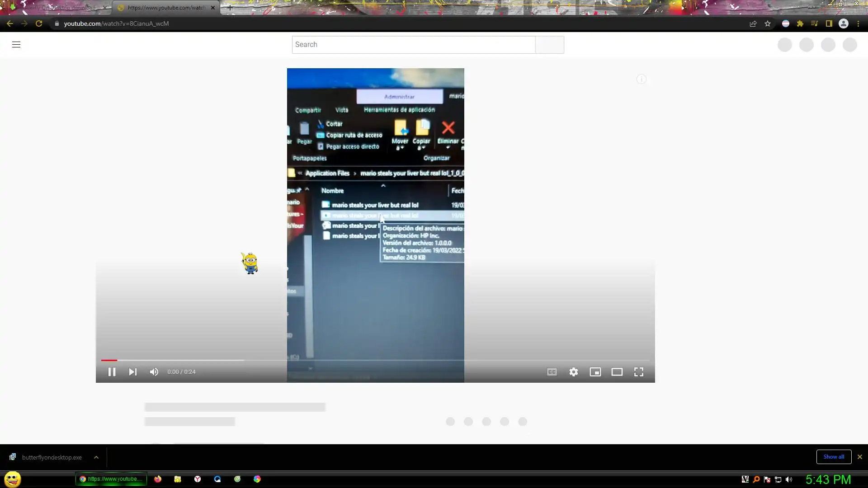Enable the miniplayer mode
The height and width of the screenshot is (488, 868).
[x=595, y=372]
